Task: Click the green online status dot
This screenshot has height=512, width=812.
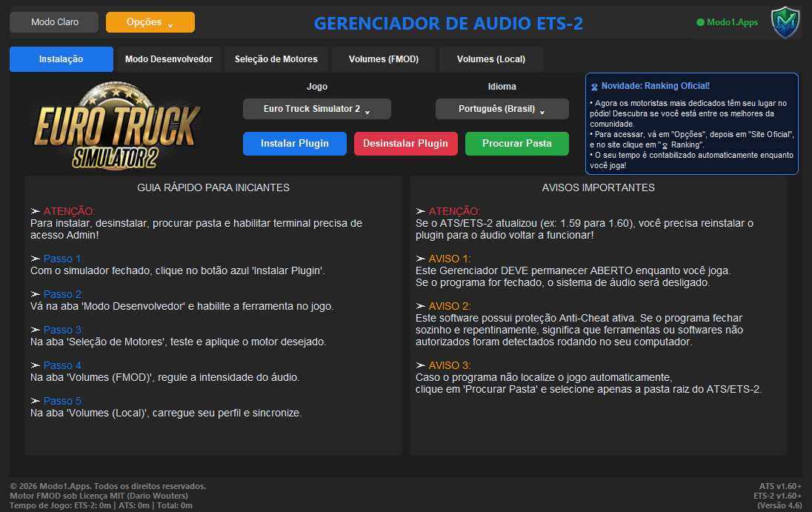Action: [700, 22]
